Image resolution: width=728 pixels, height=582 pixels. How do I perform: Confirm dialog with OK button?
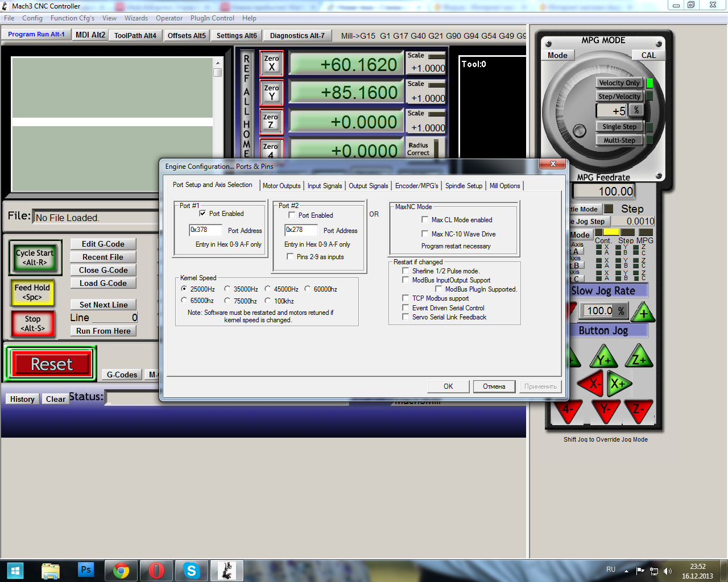(x=448, y=386)
